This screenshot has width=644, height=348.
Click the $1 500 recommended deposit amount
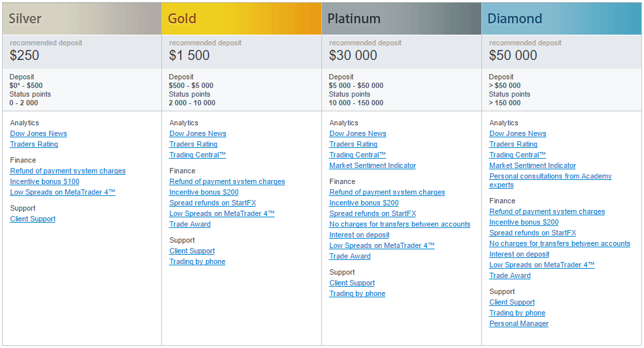[189, 55]
